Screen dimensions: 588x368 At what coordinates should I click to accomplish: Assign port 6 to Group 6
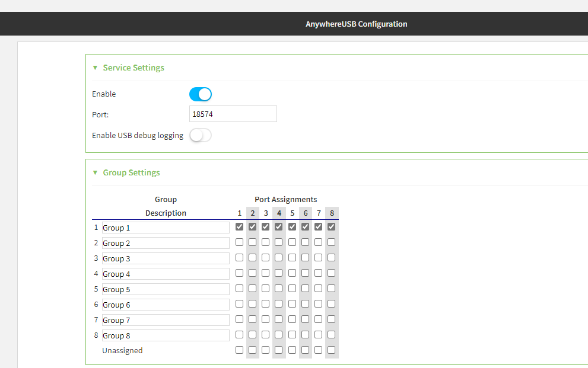[305, 303]
